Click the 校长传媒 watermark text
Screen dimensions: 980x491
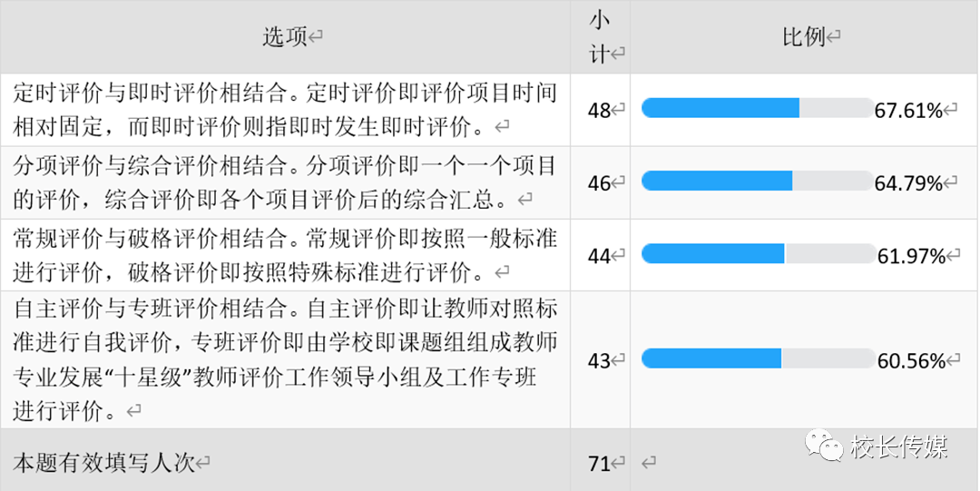(898, 447)
